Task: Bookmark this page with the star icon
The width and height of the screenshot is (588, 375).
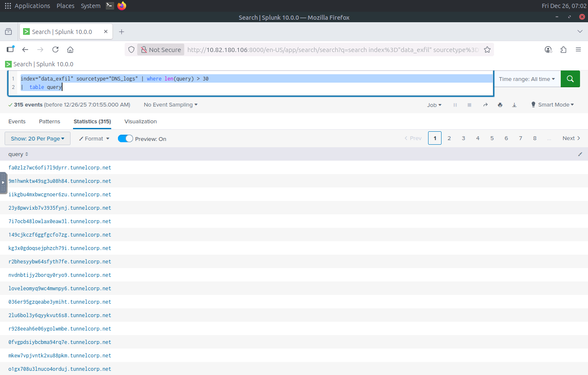Action: pyautogui.click(x=487, y=49)
